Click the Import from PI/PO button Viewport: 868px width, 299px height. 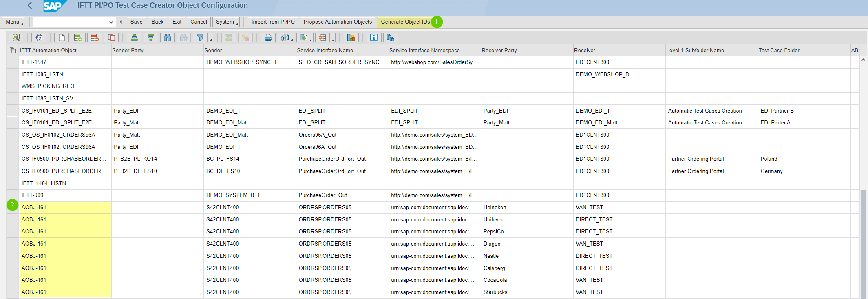pyautogui.click(x=273, y=22)
